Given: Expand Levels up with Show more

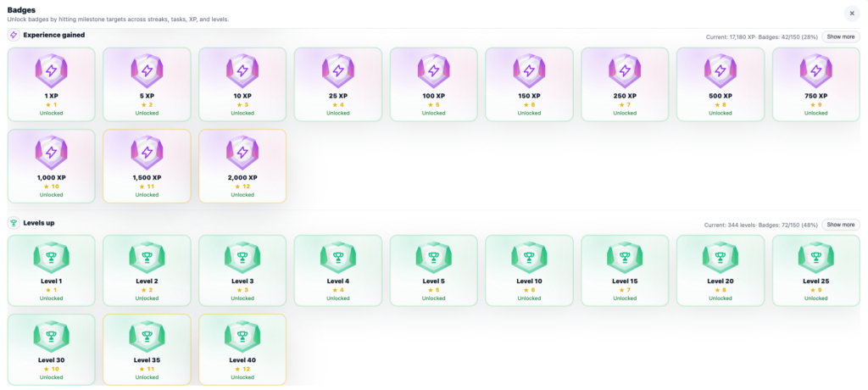Looking at the screenshot, I should [841, 225].
